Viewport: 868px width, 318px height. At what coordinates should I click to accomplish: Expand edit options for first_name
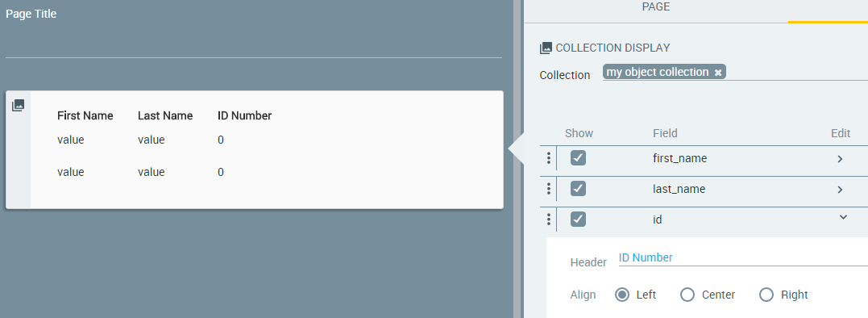click(x=841, y=159)
